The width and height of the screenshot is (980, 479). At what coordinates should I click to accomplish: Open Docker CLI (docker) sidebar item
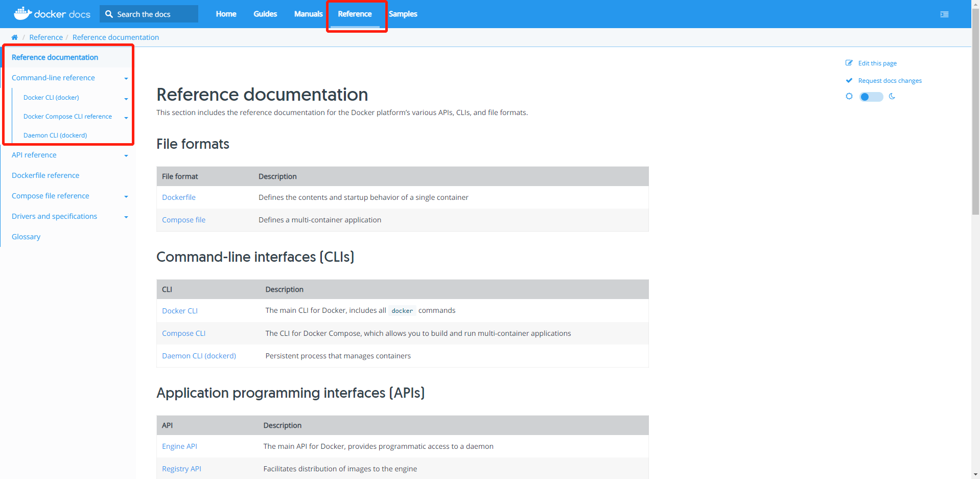pos(51,97)
